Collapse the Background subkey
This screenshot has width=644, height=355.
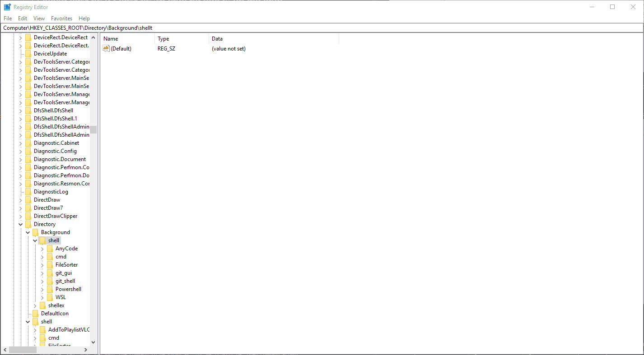pos(28,232)
